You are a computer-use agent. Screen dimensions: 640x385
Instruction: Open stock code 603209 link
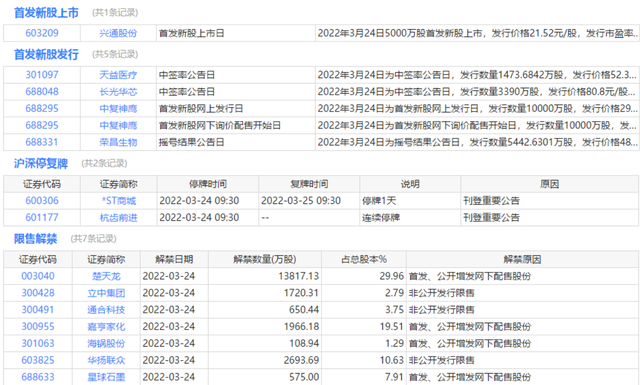click(42, 33)
